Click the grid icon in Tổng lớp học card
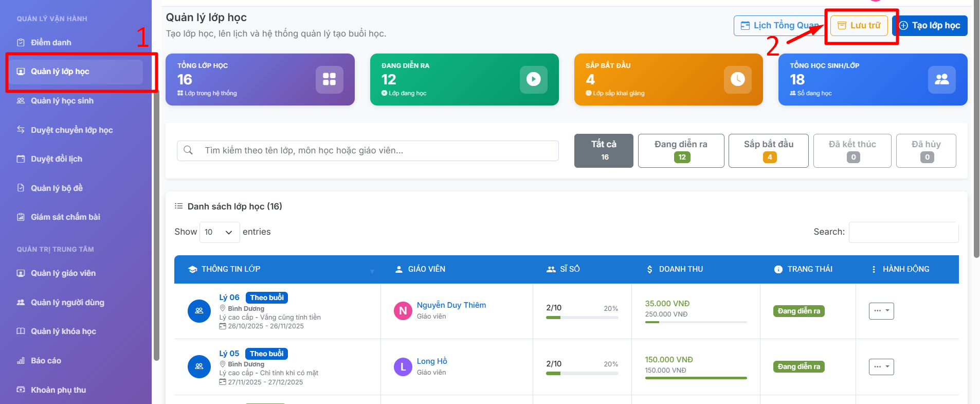 click(329, 79)
